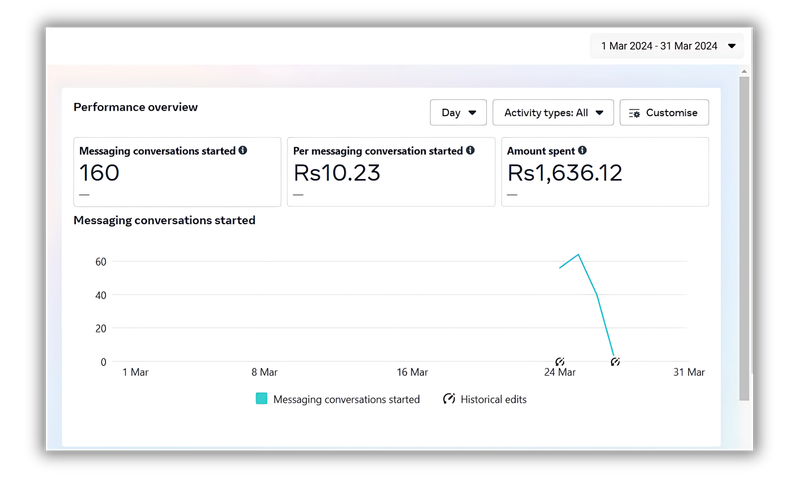Open the Activity types: All dropdown
The width and height of the screenshot is (799, 478).
click(x=553, y=113)
